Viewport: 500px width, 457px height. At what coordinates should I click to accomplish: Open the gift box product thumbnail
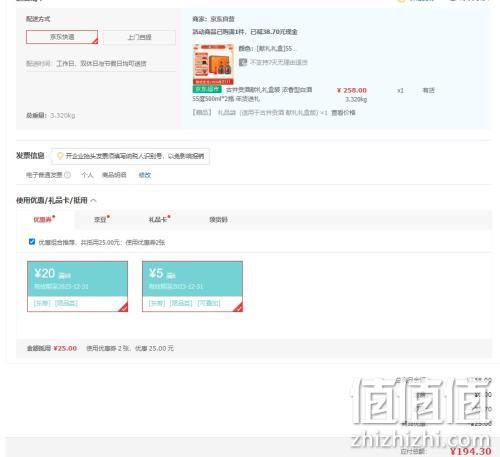(x=213, y=64)
